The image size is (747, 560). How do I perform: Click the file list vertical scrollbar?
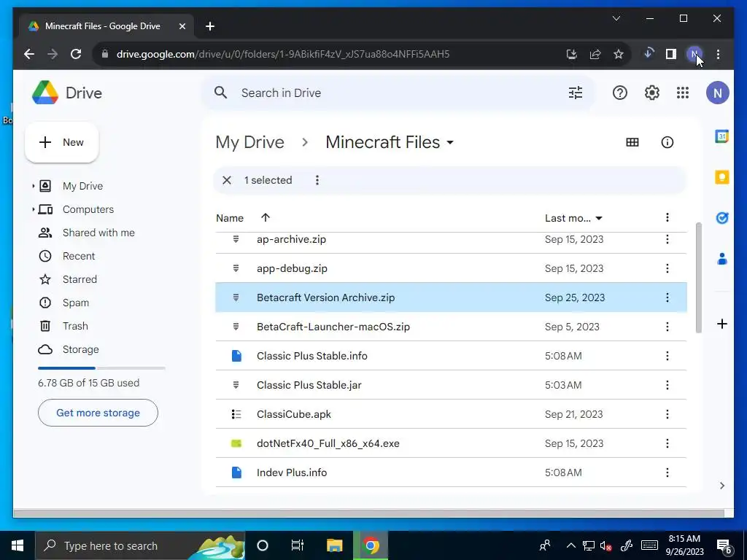[x=698, y=278]
